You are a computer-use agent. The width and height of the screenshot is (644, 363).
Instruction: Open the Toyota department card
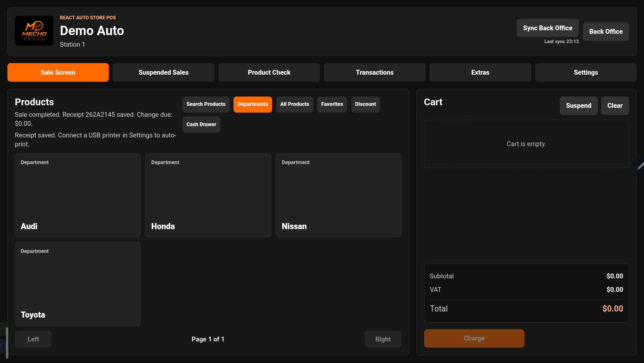coord(78,284)
